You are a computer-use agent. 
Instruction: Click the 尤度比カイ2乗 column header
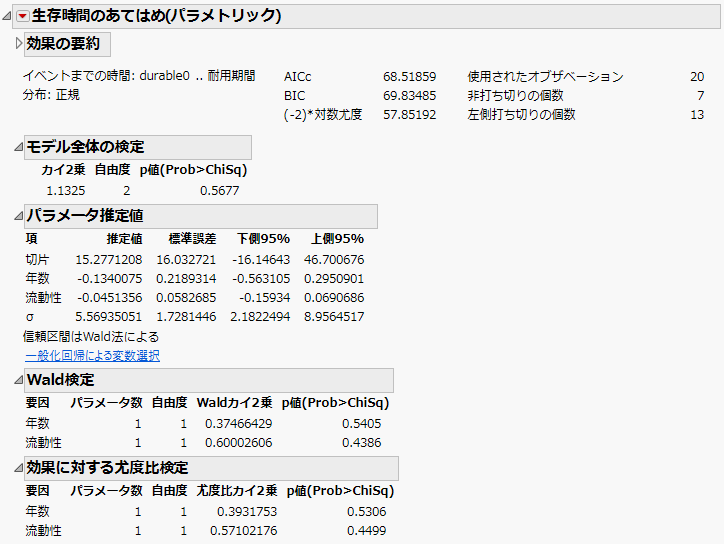[x=237, y=490]
